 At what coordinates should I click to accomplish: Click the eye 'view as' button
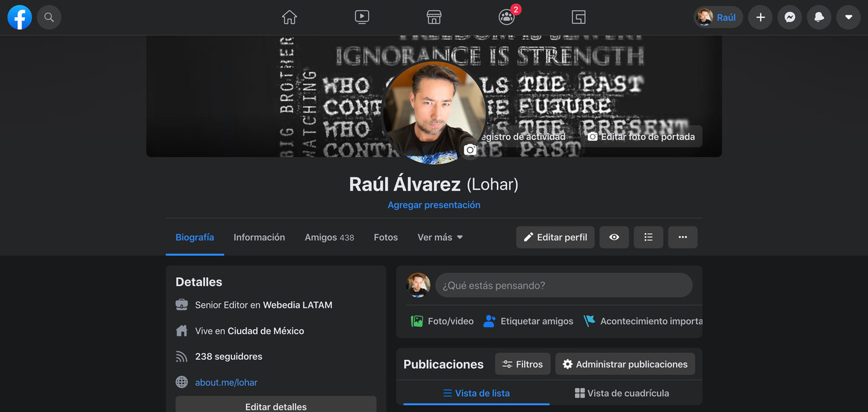[x=614, y=237]
